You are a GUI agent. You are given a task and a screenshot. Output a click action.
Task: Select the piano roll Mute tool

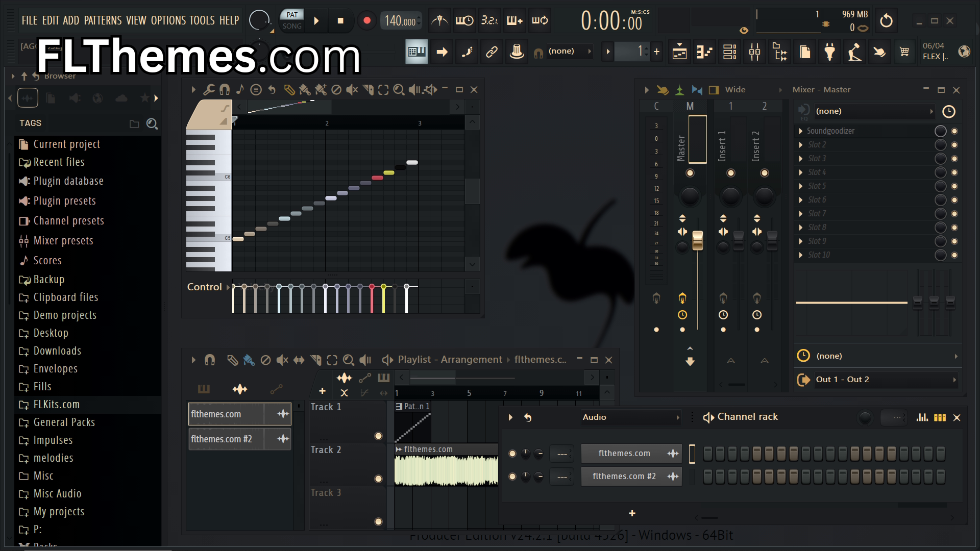[x=352, y=90]
